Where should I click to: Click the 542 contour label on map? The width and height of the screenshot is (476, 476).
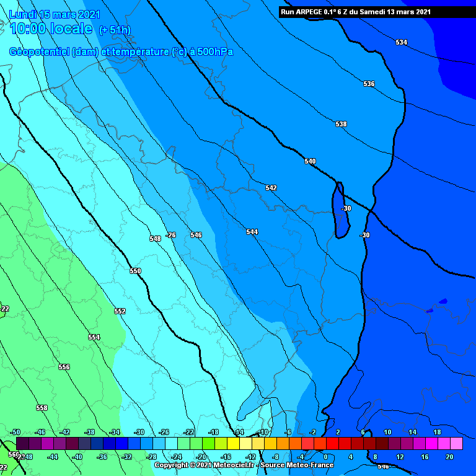271,188
